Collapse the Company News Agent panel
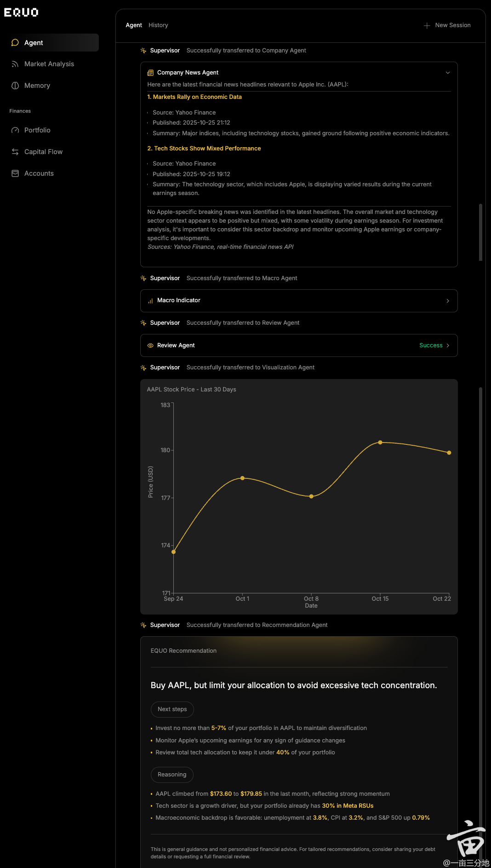 click(x=448, y=73)
